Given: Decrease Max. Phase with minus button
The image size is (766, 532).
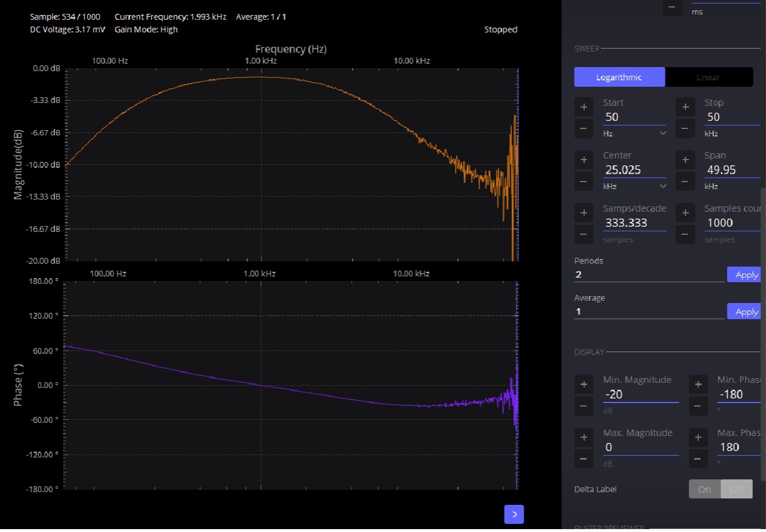Looking at the screenshot, I should click(698, 459).
